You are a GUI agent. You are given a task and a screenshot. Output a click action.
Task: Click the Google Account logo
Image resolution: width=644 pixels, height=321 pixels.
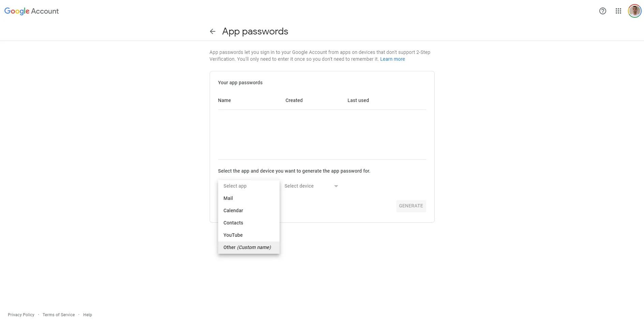pos(31,11)
